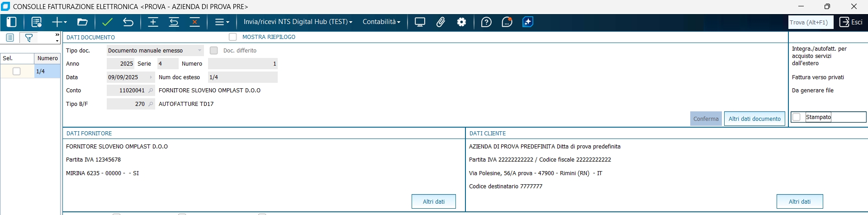Click the Partita IVA 12345678 line

click(x=93, y=160)
